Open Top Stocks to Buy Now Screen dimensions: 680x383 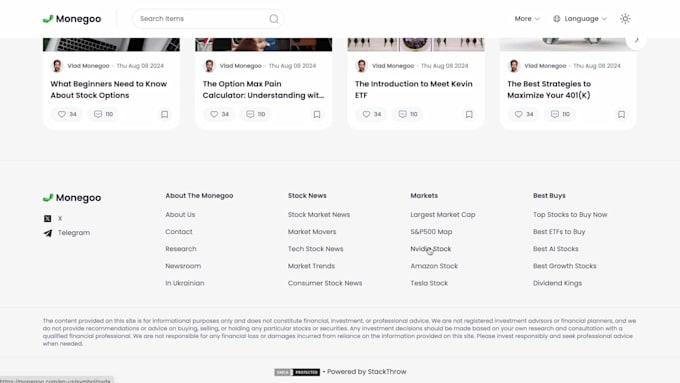[570, 215]
